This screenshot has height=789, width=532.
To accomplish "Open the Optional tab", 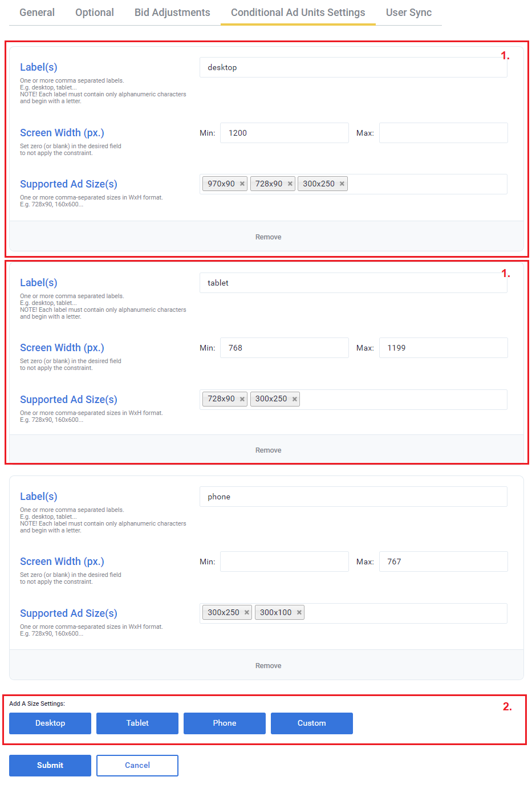I will tap(95, 13).
